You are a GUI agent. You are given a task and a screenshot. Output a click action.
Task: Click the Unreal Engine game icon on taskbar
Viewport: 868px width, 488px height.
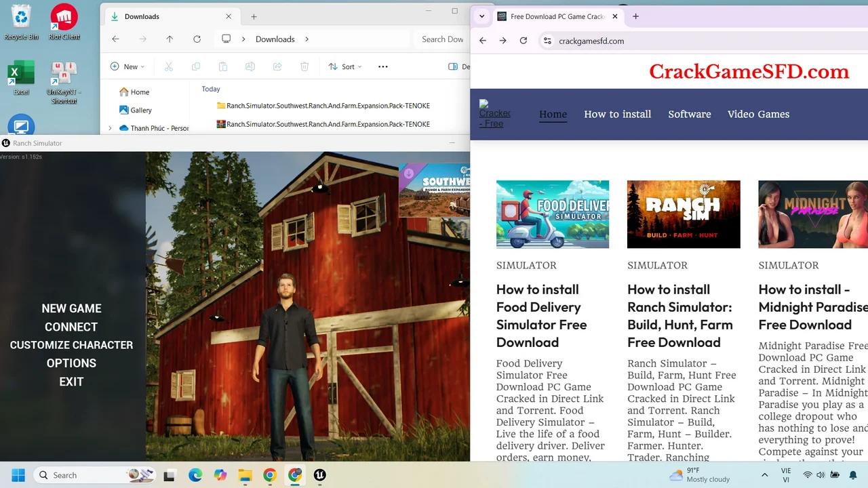[319, 475]
